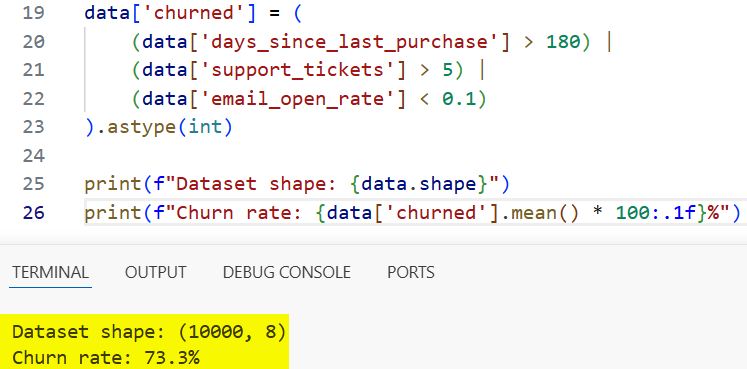The width and height of the screenshot is (747, 369).
Task: Click line number 25 in gutter
Action: (33, 184)
